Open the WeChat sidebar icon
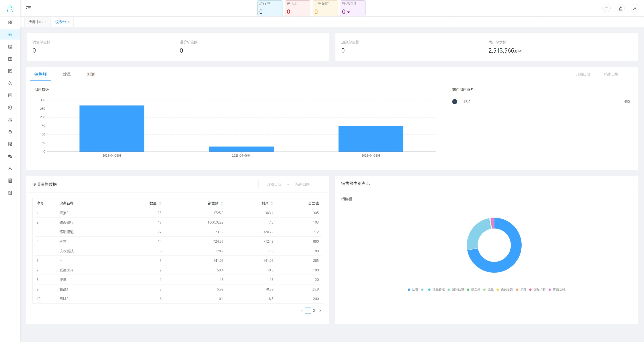This screenshot has width=644, height=342. point(10,156)
